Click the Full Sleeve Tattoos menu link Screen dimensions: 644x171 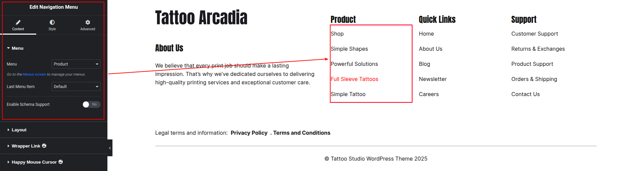click(354, 79)
